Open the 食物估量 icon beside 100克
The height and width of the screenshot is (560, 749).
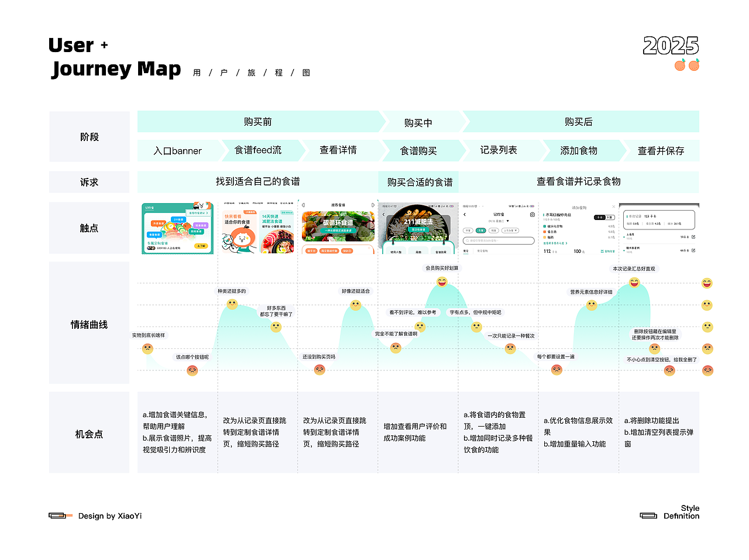(602, 251)
